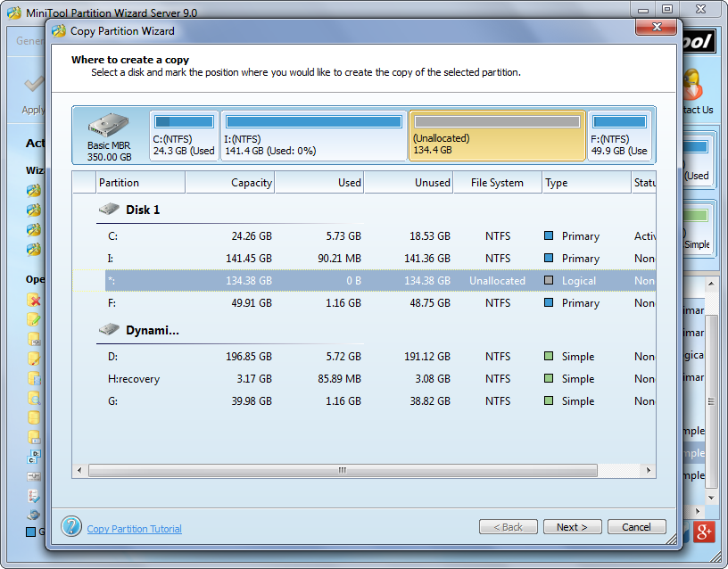This screenshot has height=569, width=728.
Task: Click the horizontal scrollbar left arrow
Action: (79, 470)
